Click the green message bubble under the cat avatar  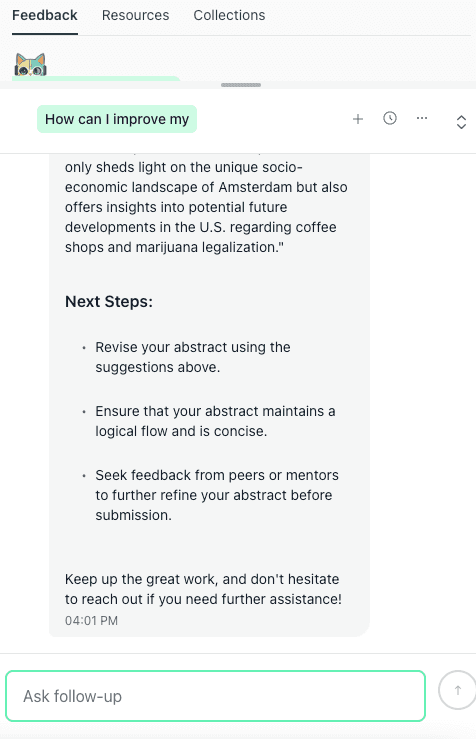96,78
